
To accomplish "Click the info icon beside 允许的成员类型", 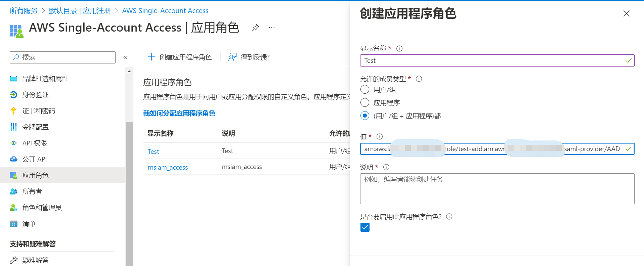I will click(419, 79).
